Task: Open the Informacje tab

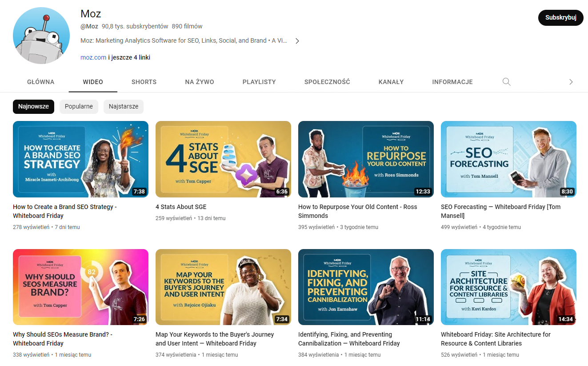Action: [x=452, y=82]
